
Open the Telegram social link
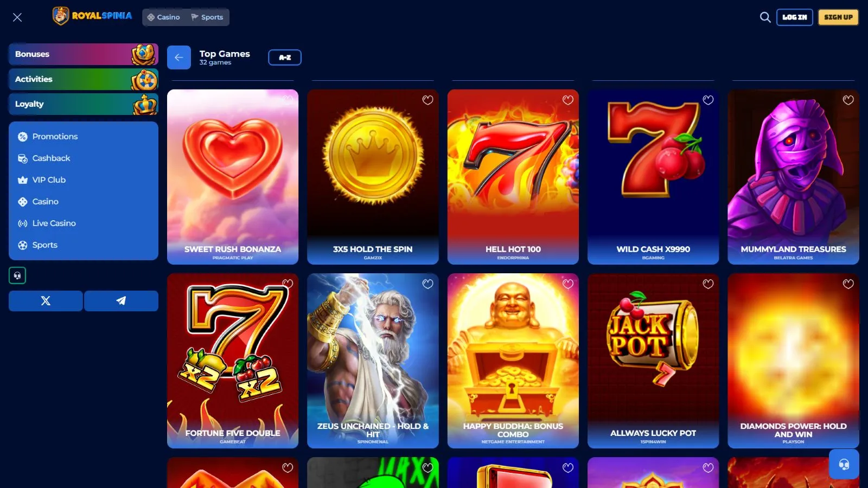coord(121,301)
